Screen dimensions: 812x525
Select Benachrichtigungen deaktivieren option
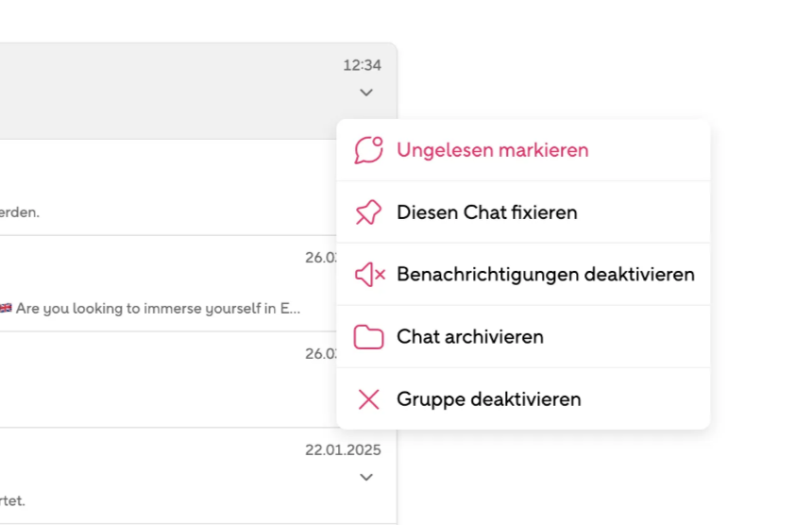coord(546,275)
